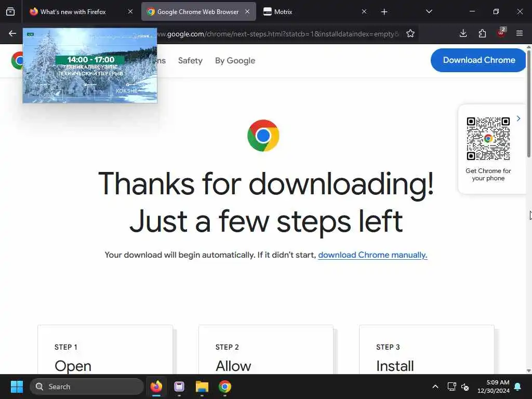The image size is (532, 399).
Task: Click the Chrome QR code image
Action: coord(488,138)
